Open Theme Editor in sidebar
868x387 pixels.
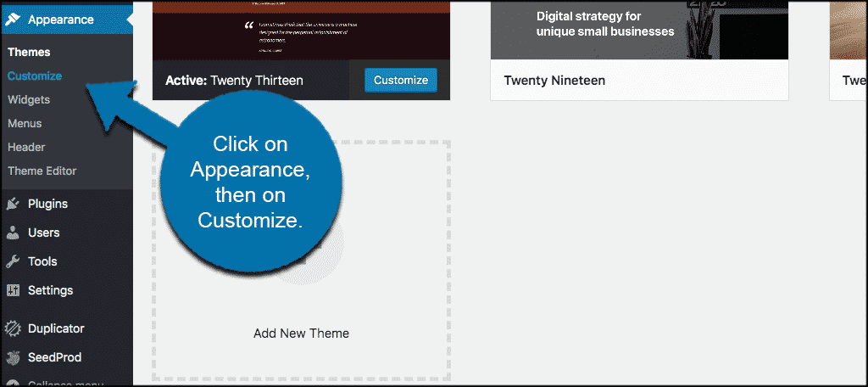[x=42, y=171]
